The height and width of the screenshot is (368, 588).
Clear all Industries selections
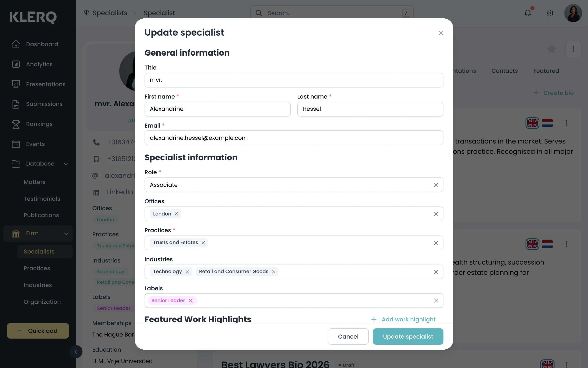click(x=436, y=272)
